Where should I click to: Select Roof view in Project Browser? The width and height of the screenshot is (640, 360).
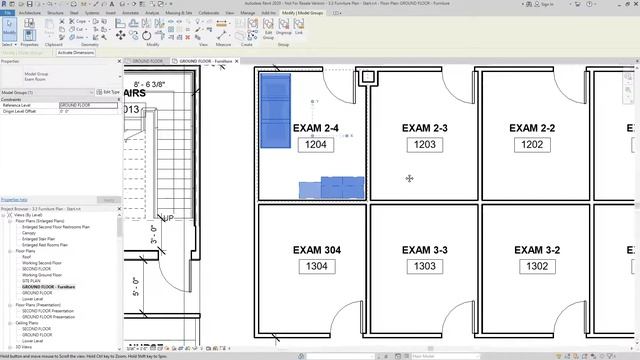point(27,257)
